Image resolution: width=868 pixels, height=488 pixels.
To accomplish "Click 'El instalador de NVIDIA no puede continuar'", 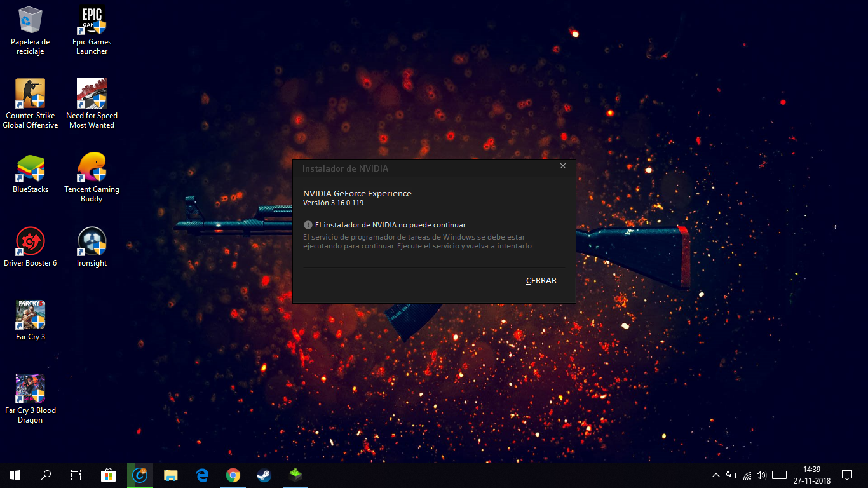I will pos(390,225).
